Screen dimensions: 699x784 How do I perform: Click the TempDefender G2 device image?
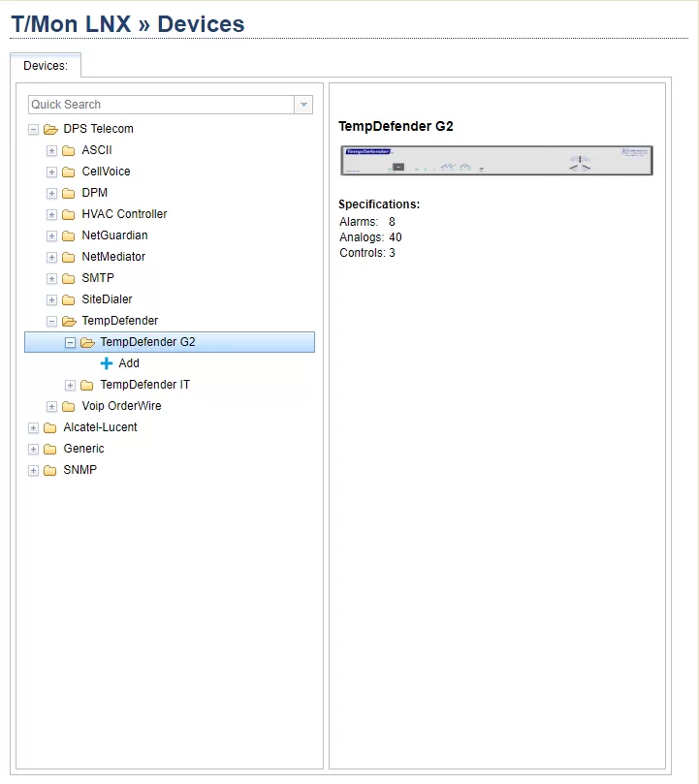(x=496, y=161)
